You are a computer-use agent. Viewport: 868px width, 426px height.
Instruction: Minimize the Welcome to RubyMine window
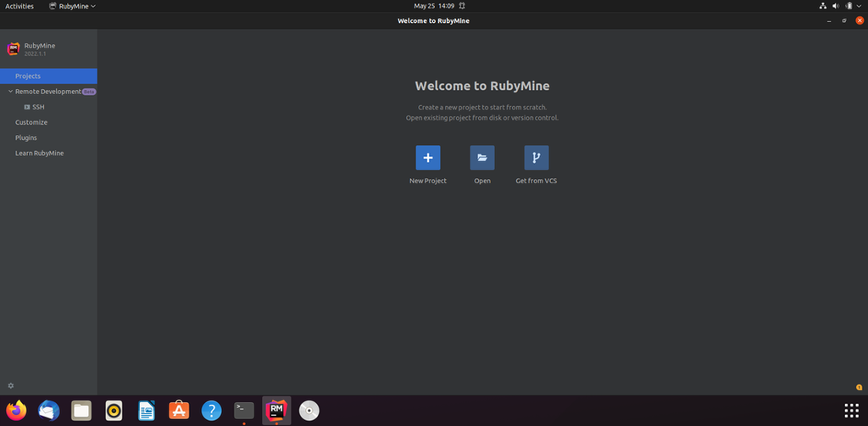829,21
